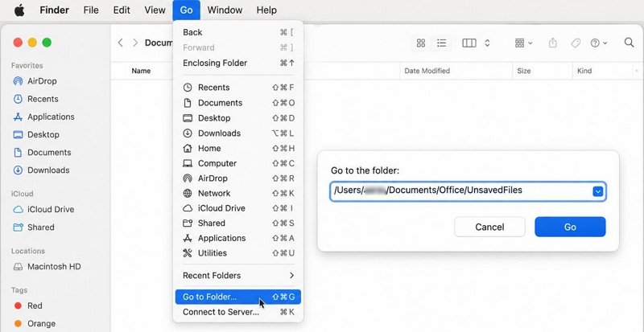Open the path history dropdown arrow
The width and height of the screenshot is (644, 332).
(x=598, y=191)
